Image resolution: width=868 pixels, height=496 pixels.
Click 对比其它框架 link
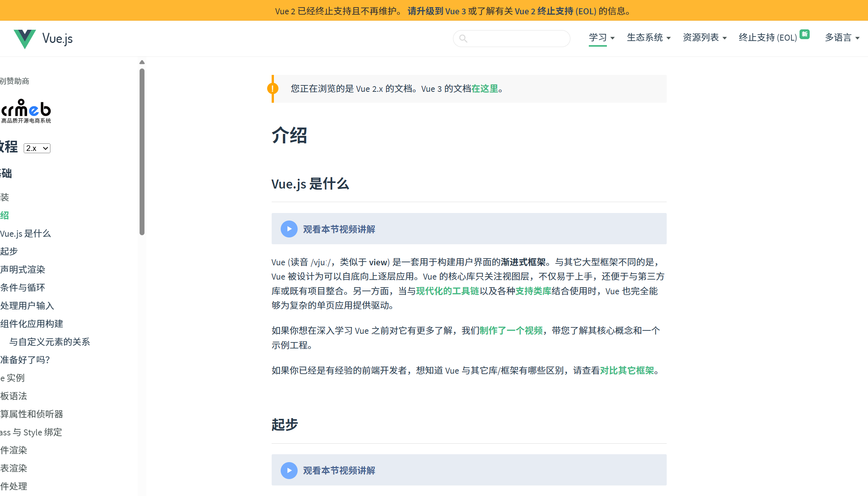627,370
